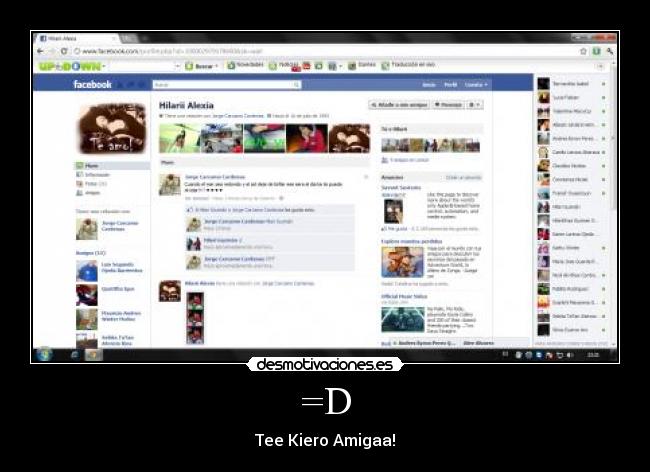Open the Internet Explorer taskbar icon
Screen dimensions: 650x472
pyautogui.click(x=75, y=354)
